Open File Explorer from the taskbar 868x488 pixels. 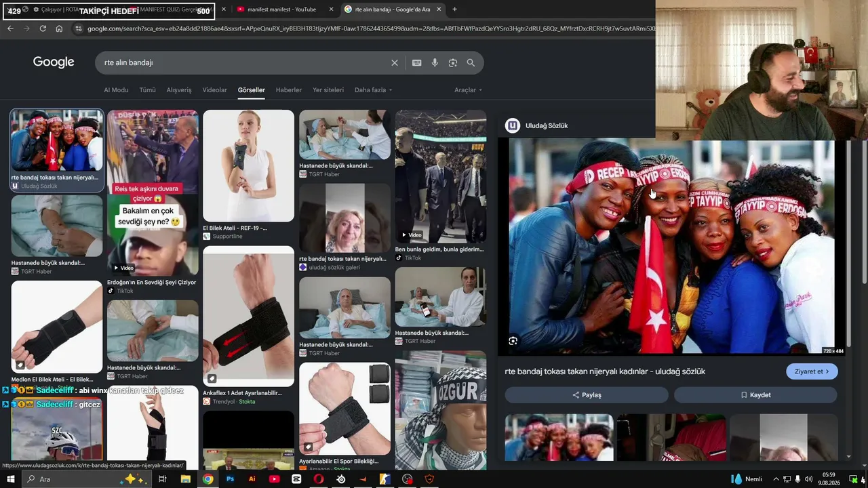click(185, 479)
